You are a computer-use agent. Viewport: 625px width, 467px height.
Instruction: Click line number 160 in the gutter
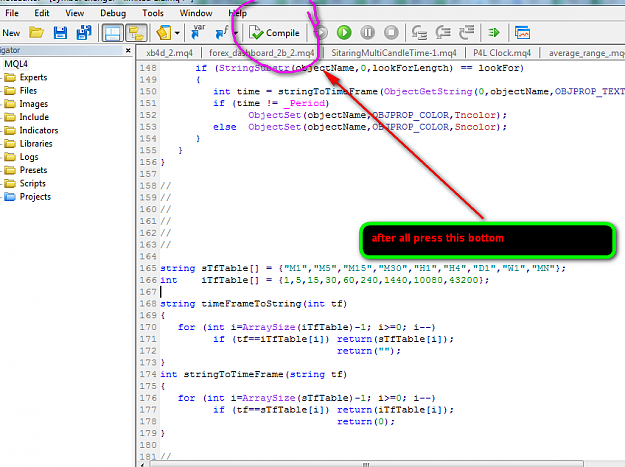(x=148, y=209)
